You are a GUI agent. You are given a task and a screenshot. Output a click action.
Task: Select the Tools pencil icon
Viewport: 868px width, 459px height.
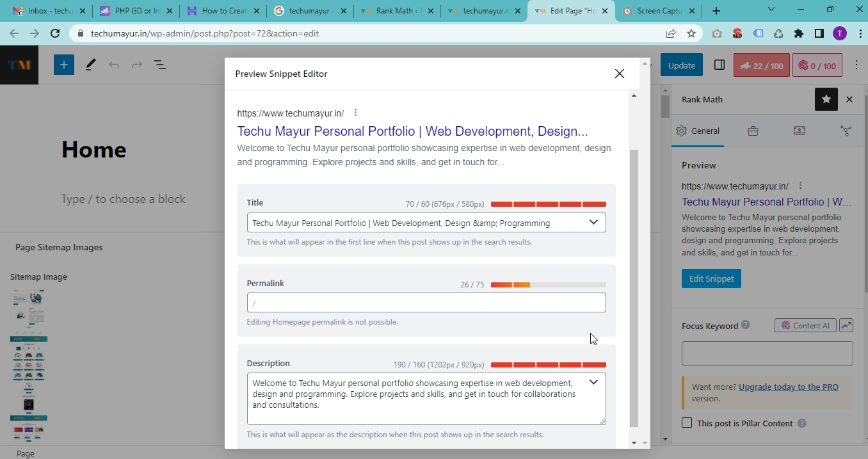(90, 65)
